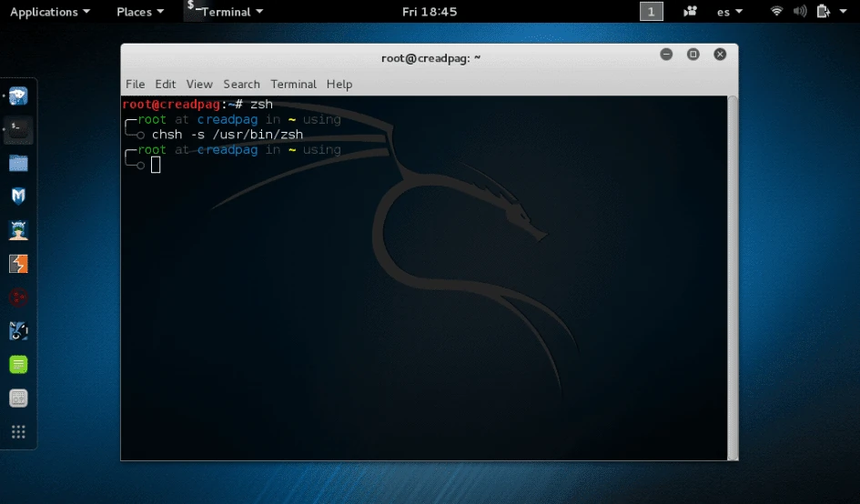Open the Applications menu
The height and width of the screenshot is (504, 860).
[x=49, y=12]
